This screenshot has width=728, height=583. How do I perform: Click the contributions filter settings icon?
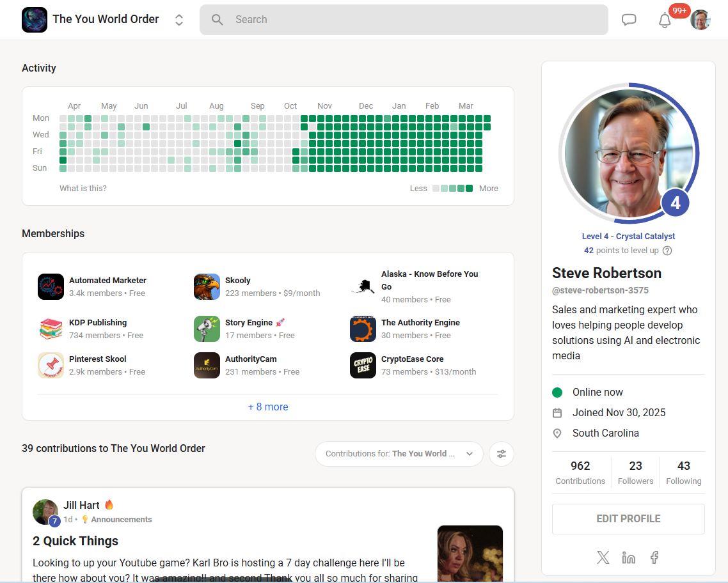(x=502, y=454)
